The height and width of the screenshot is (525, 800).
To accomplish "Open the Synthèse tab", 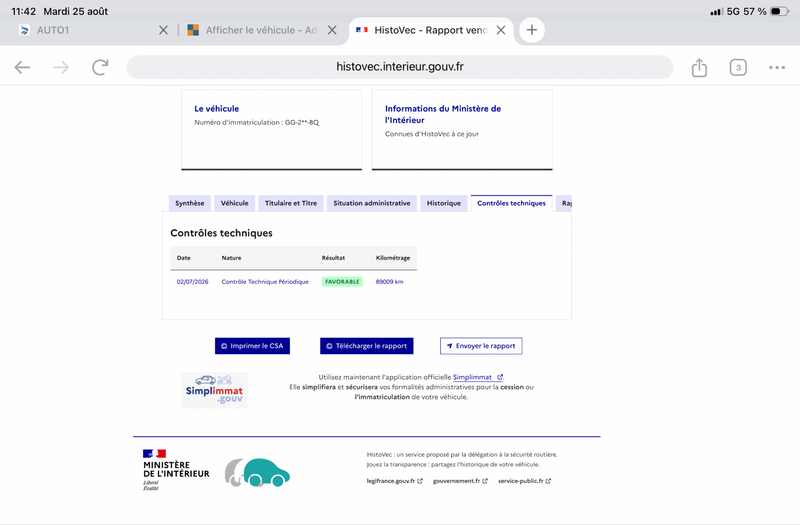I will [190, 203].
